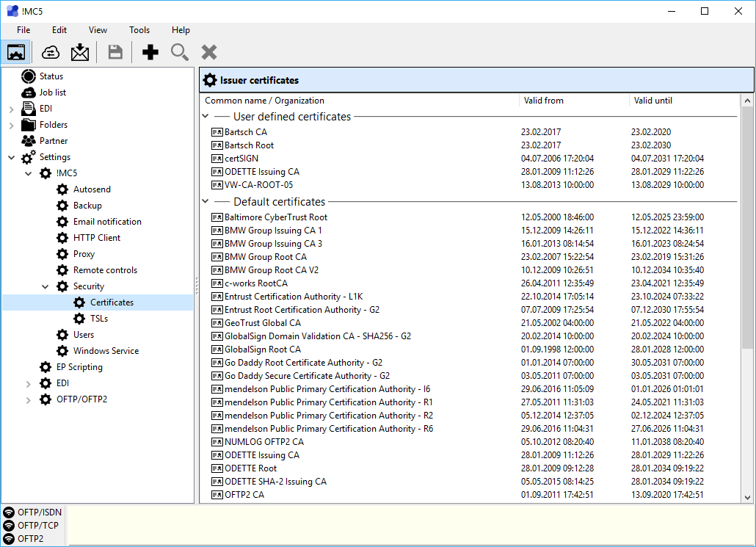Screen dimensions: 756x547
Task: Collapse the User defined certificates group
Action: tap(206, 116)
